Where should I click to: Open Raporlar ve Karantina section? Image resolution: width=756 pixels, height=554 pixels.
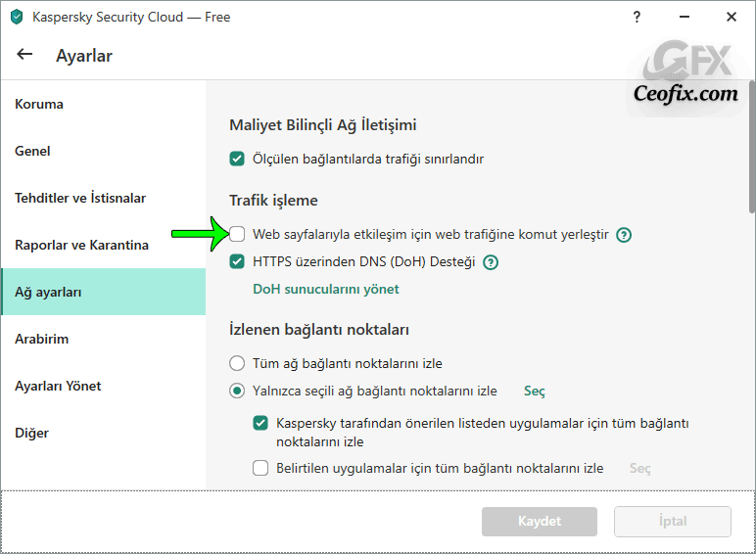point(104,245)
